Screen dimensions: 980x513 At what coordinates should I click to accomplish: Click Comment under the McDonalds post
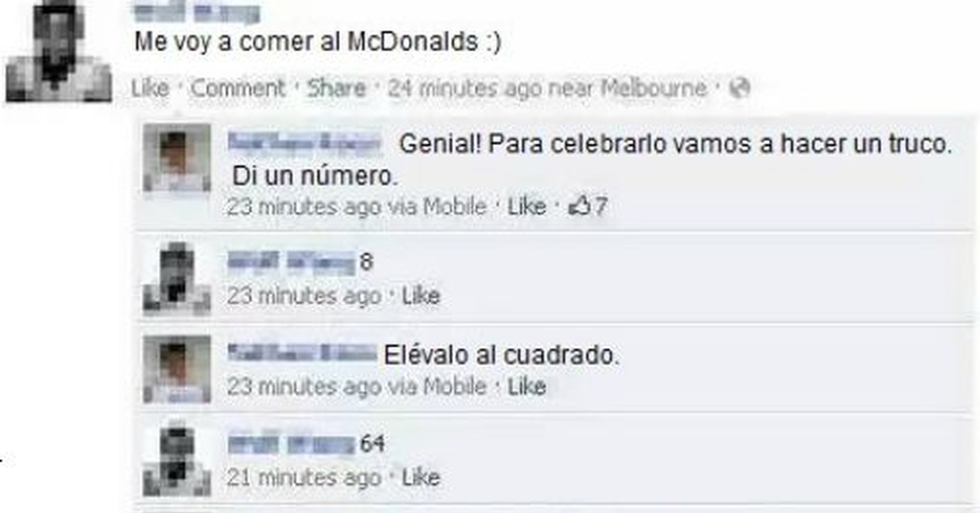point(238,88)
